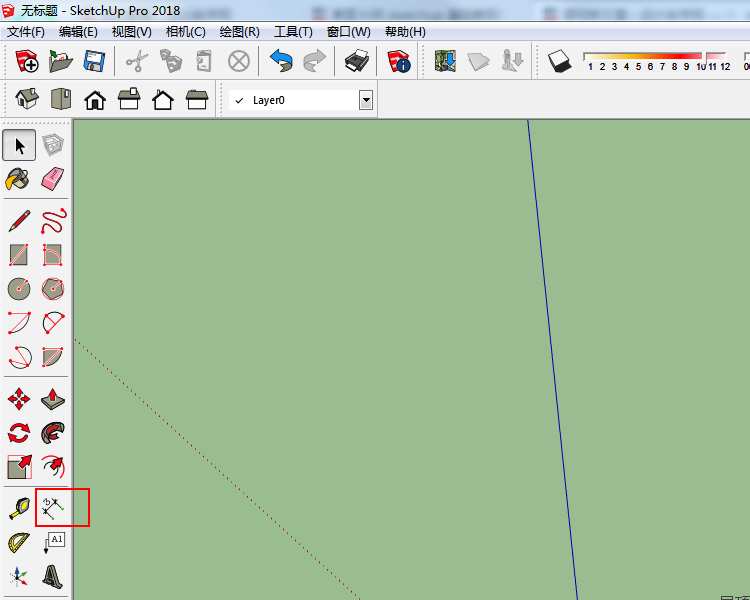The image size is (750, 600).
Task: Select the Push/Pull tool
Action: click(x=53, y=399)
